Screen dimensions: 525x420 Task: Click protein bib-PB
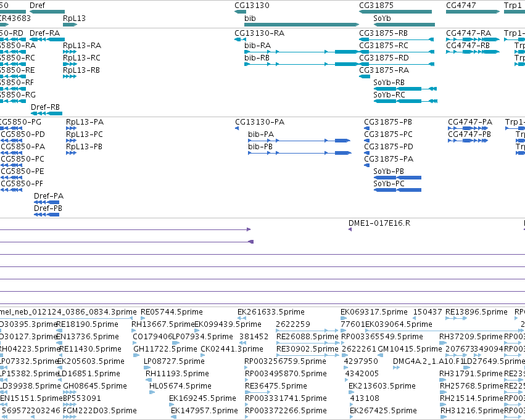pyautogui.click(x=300, y=153)
